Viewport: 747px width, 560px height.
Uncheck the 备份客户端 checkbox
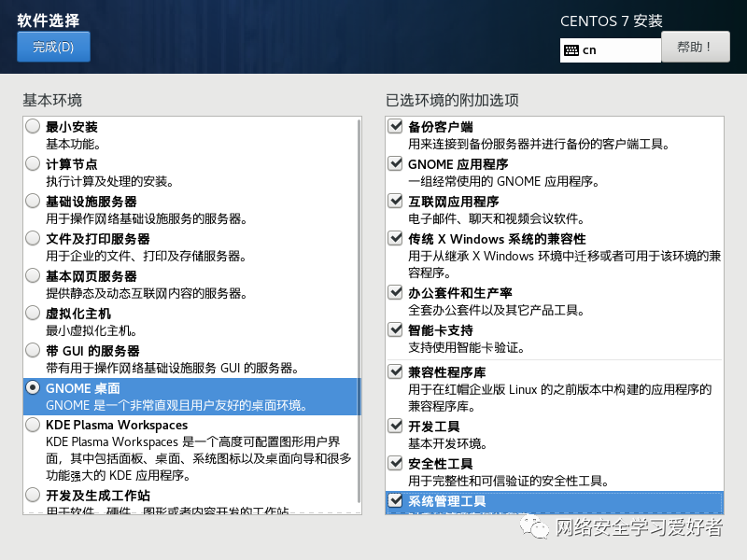[x=395, y=126]
